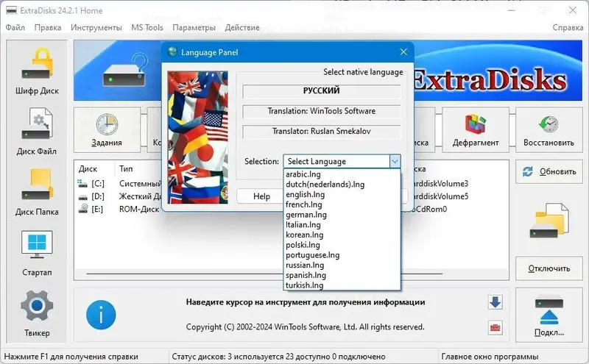Viewport: 589px width, 364px height.
Task: Click the Нажмите F1 status bar text
Action: pos(71,357)
